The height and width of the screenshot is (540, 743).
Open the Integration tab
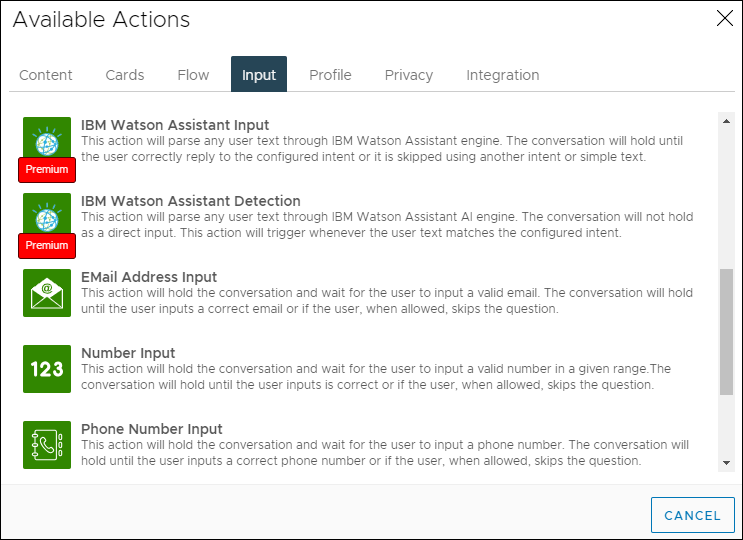pos(503,75)
